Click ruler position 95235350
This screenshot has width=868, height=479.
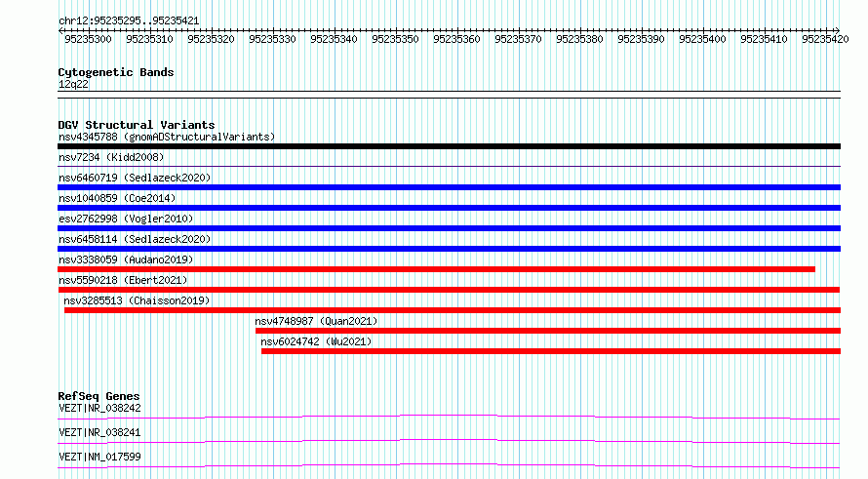point(395,39)
